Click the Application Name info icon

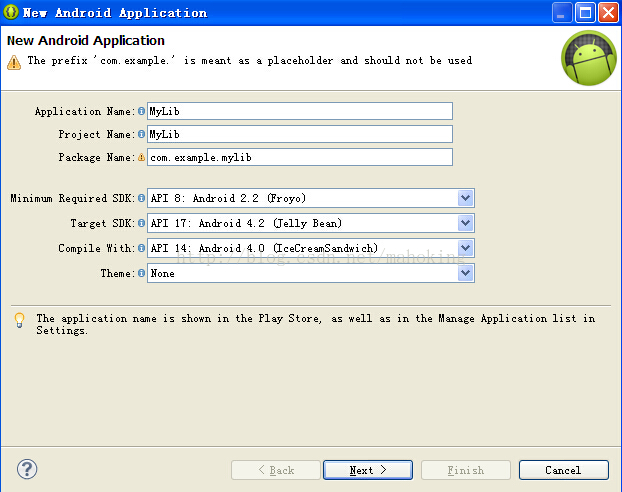pos(141,111)
